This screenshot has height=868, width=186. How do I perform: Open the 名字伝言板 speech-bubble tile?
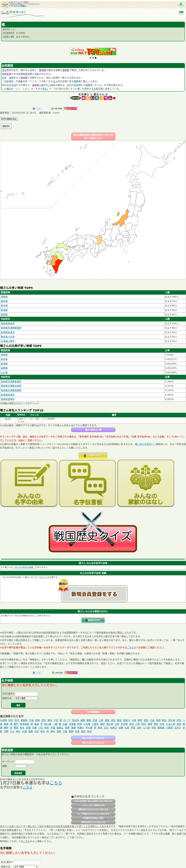(x=88, y=483)
